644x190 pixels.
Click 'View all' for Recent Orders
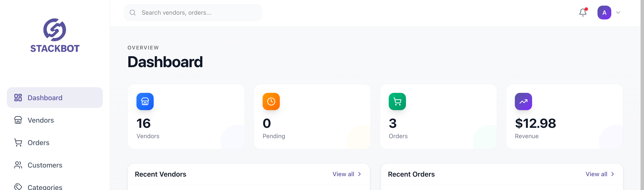tap(596, 174)
